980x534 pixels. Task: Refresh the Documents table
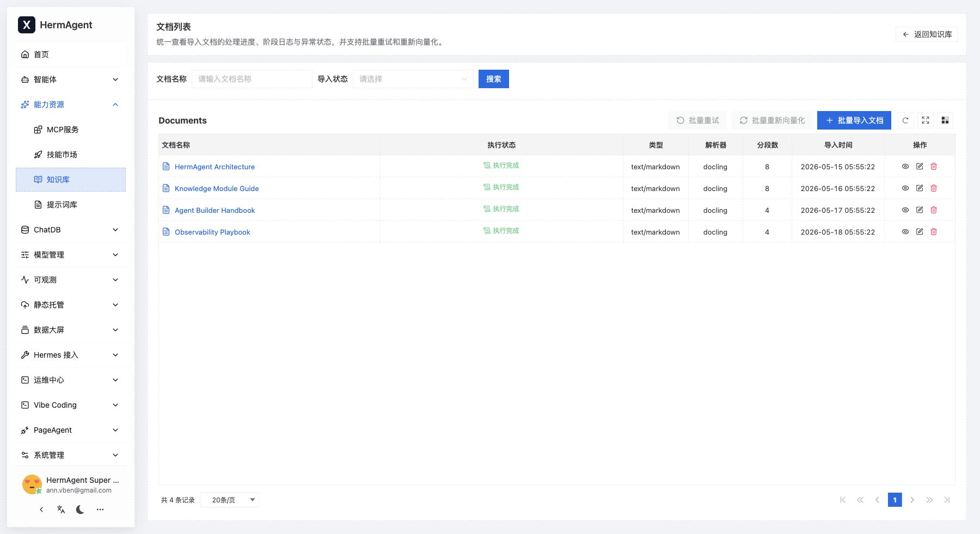click(905, 120)
